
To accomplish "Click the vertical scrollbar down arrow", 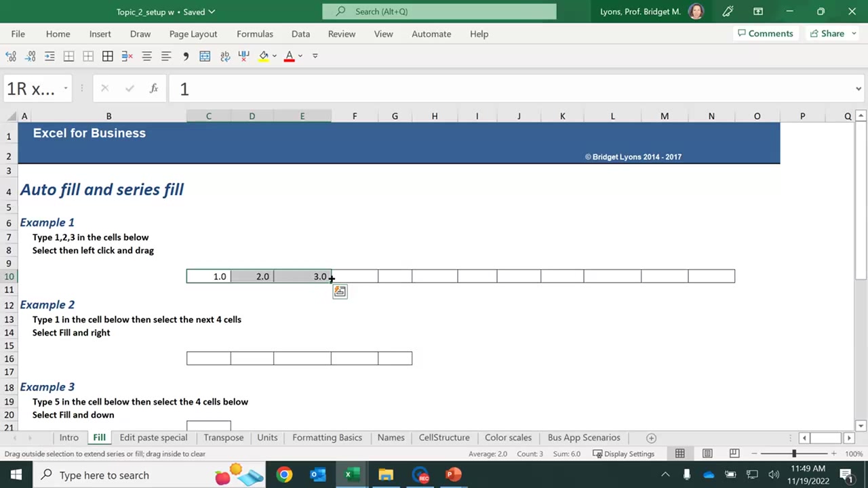I will (861, 426).
